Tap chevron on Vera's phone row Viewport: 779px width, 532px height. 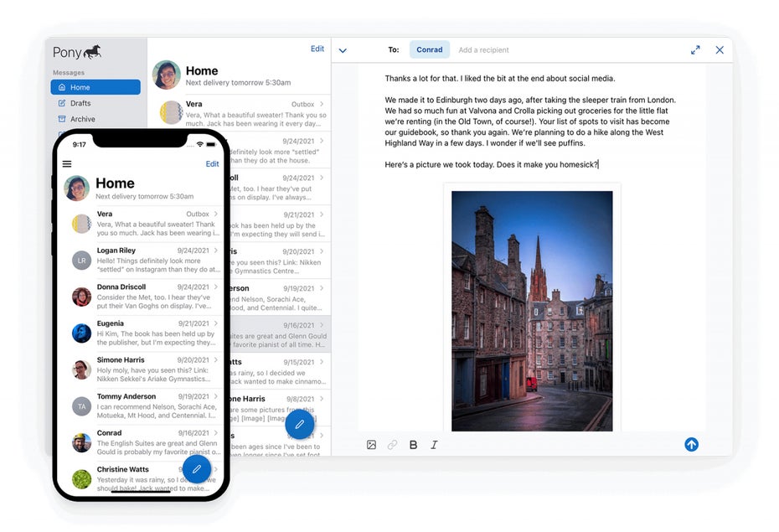pyautogui.click(x=215, y=214)
